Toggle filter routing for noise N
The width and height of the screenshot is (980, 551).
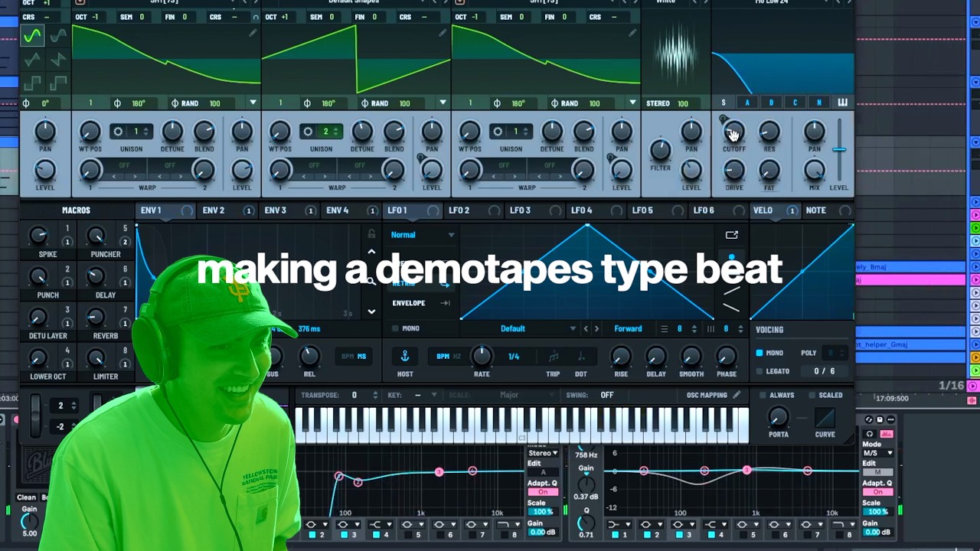click(x=818, y=103)
